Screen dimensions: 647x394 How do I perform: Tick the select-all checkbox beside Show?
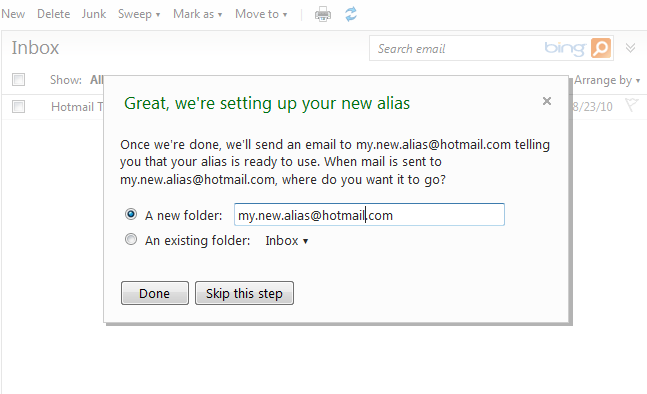(18, 79)
